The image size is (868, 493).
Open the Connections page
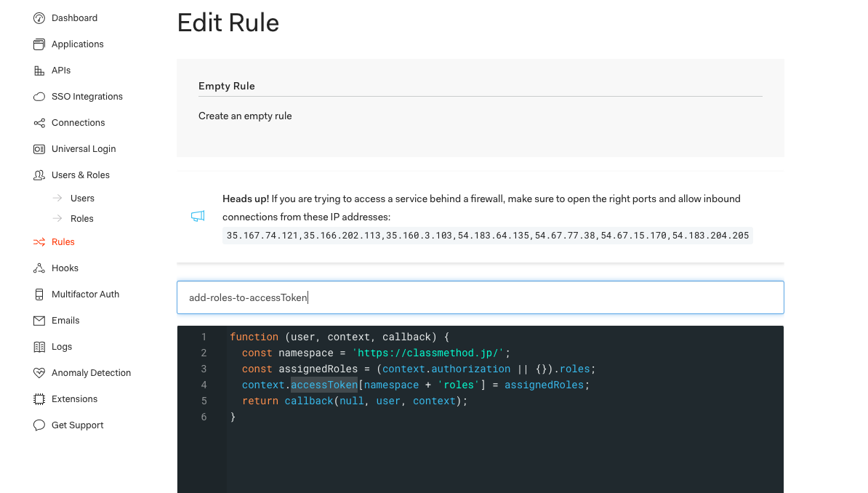coord(78,123)
